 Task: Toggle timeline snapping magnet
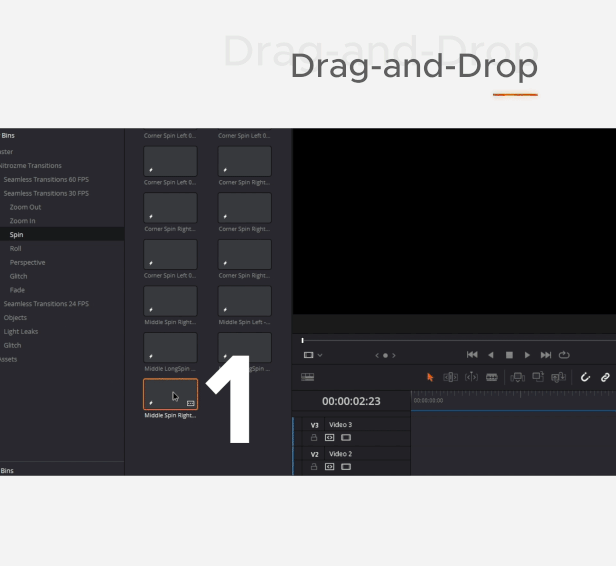tap(585, 377)
